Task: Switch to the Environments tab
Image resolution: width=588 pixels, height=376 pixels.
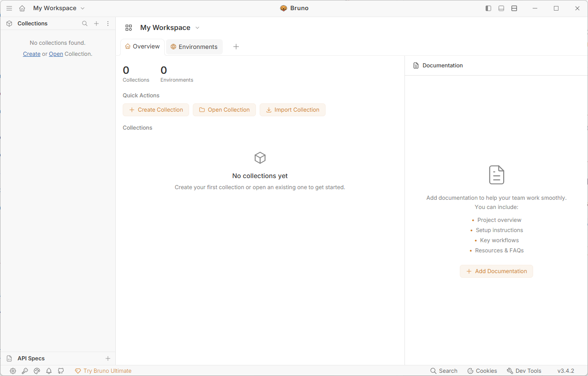Action: [194, 47]
